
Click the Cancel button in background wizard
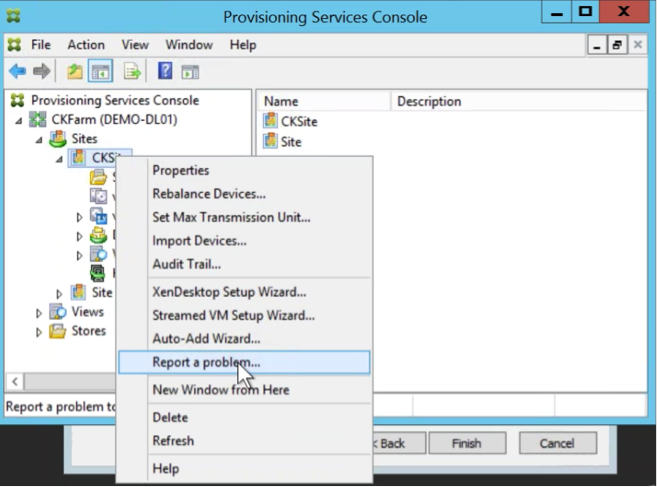558,443
